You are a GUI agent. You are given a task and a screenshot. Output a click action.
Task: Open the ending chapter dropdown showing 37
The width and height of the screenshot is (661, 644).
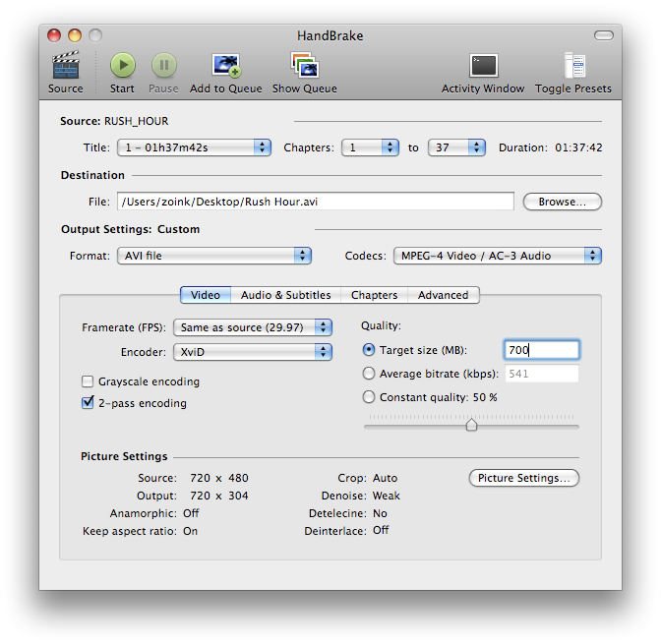tap(456, 147)
